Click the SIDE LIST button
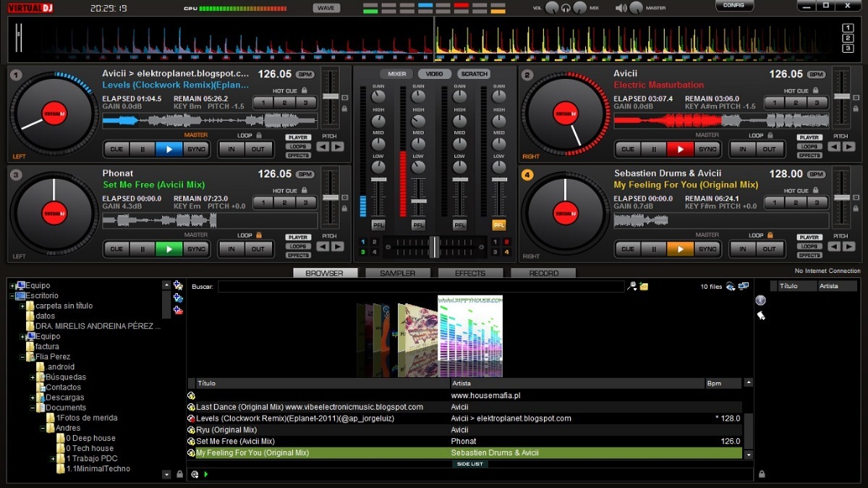 click(x=469, y=463)
